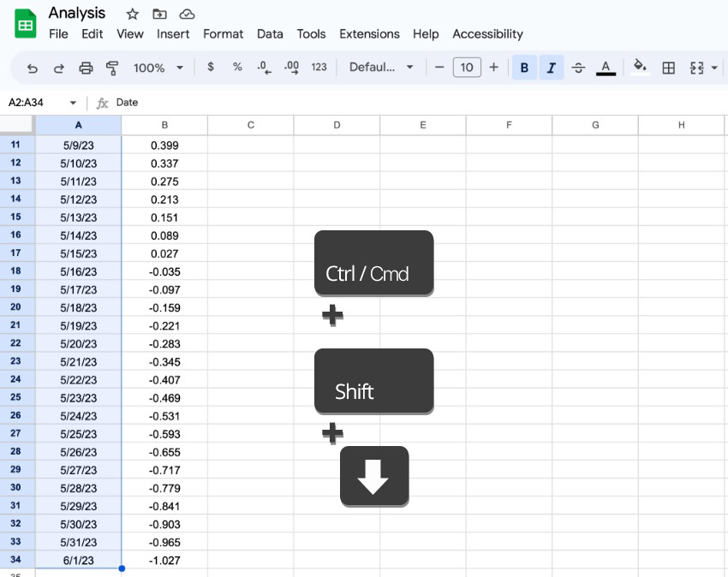Open more number formats via 123 icon
Screen dimensions: 728x577
[x=319, y=67]
